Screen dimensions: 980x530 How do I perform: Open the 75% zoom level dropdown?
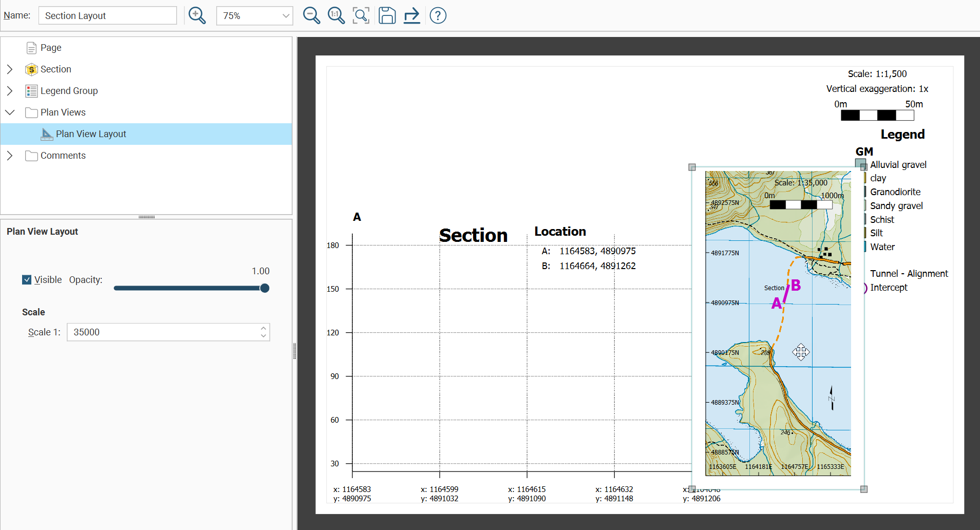point(286,16)
